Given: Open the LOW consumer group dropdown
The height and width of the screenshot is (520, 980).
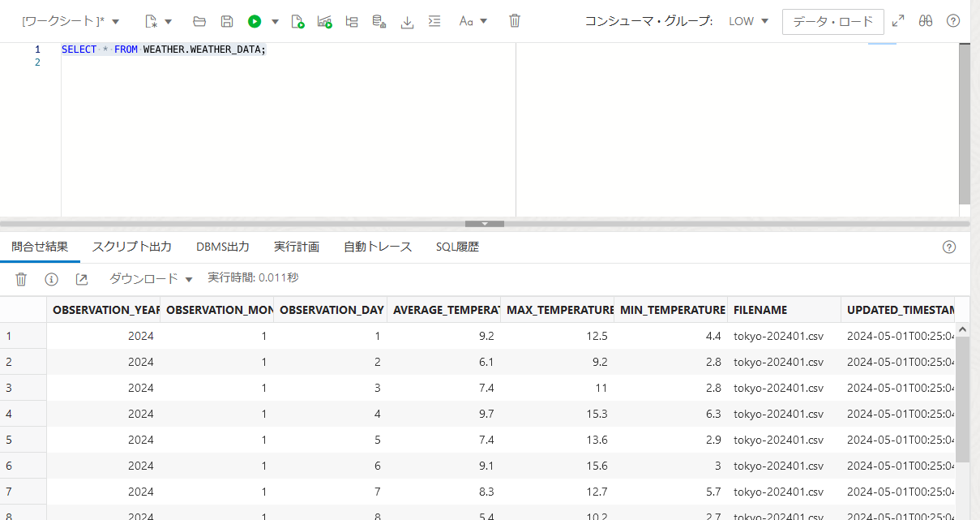Looking at the screenshot, I should (748, 22).
